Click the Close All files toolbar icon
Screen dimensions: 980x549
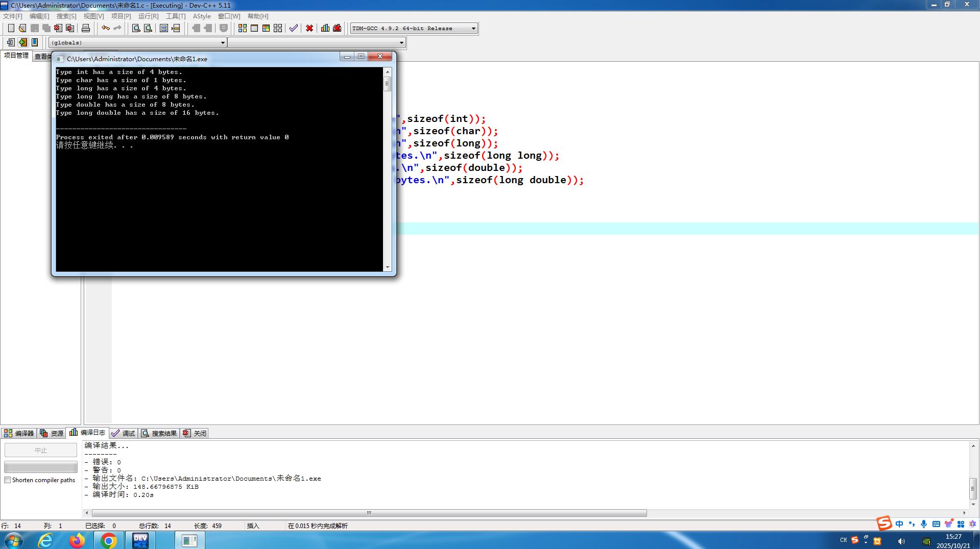tap(70, 28)
